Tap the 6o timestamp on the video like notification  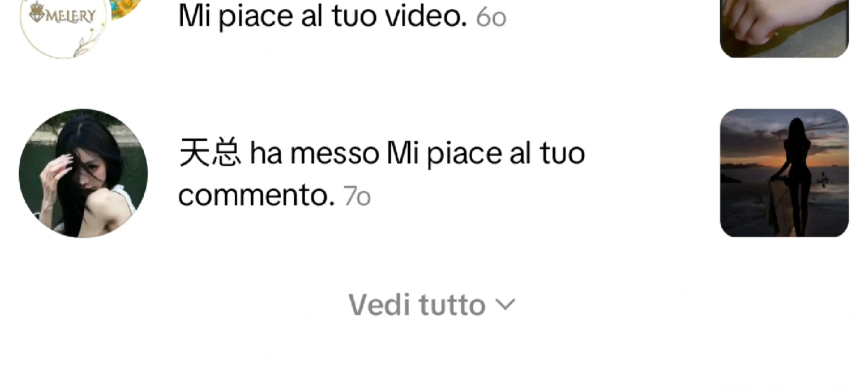491,17
